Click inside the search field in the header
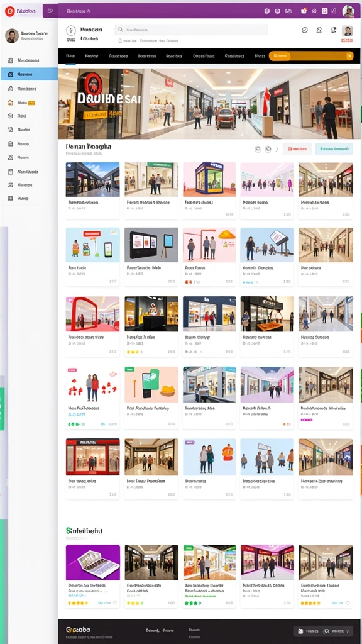The height and width of the screenshot is (644, 362). 191,30
